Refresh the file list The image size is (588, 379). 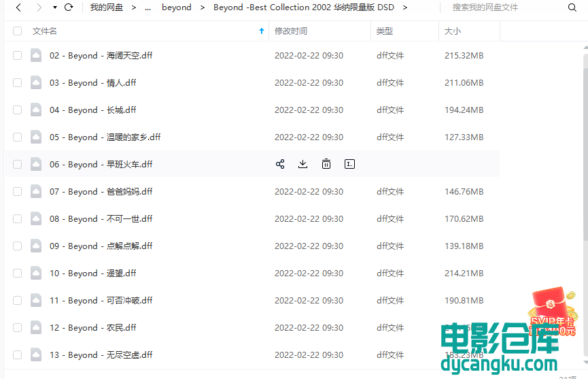click(69, 7)
